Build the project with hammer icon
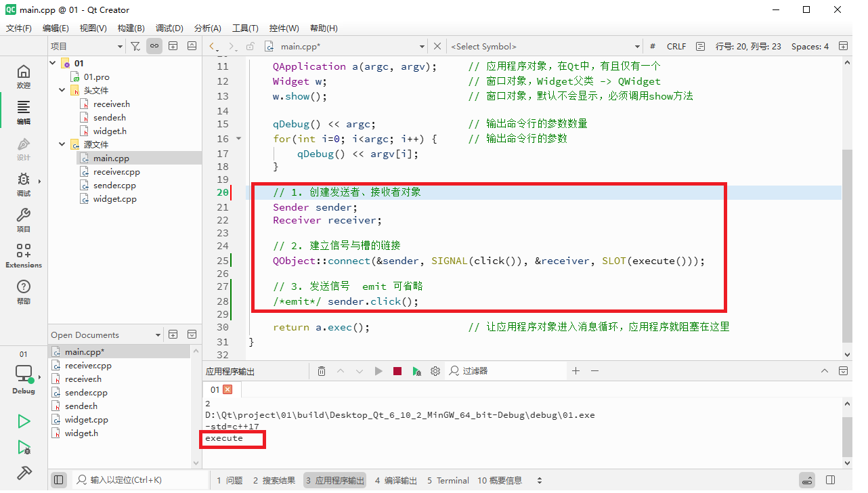This screenshot has width=868, height=493. tap(24, 473)
